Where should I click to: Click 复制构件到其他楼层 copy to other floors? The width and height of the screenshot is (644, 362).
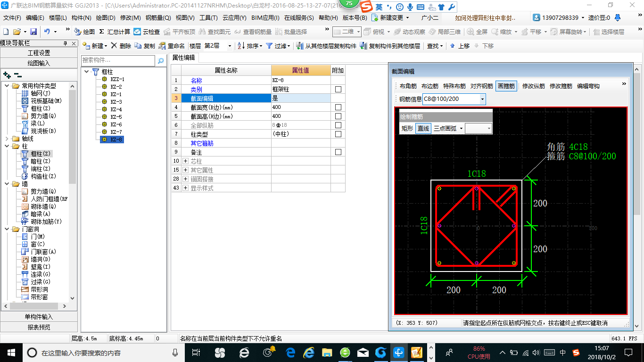(390, 46)
